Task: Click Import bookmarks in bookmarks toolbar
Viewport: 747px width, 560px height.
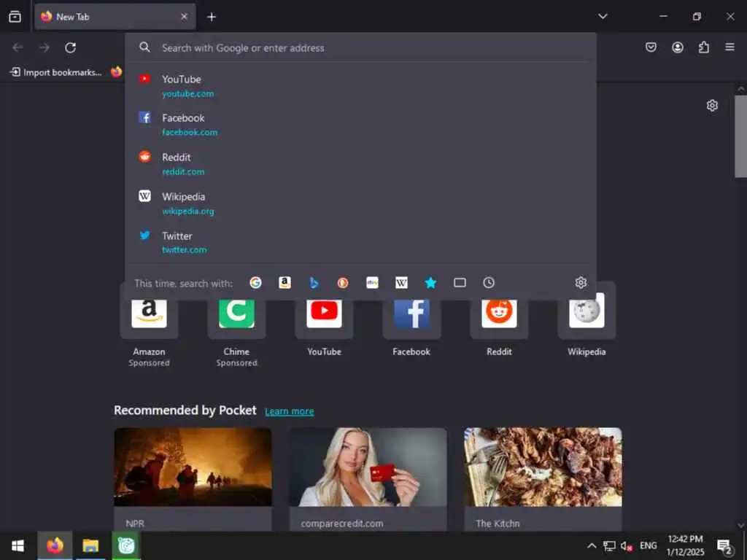Action: [56, 72]
